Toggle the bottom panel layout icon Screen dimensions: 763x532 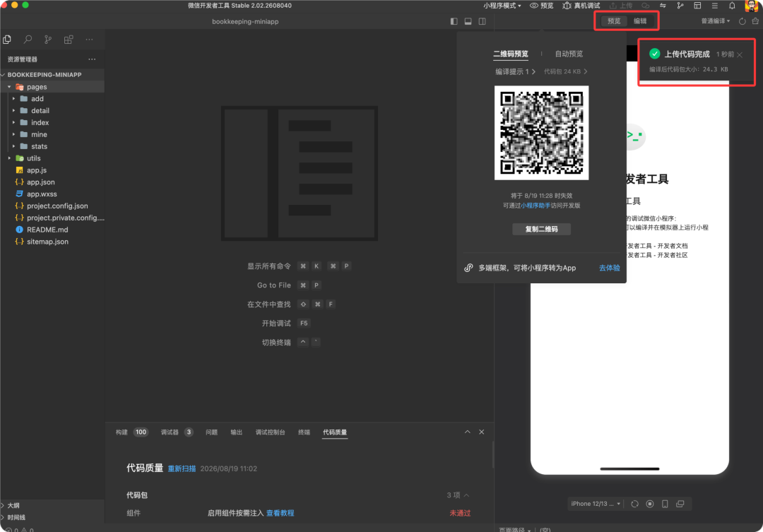click(468, 21)
